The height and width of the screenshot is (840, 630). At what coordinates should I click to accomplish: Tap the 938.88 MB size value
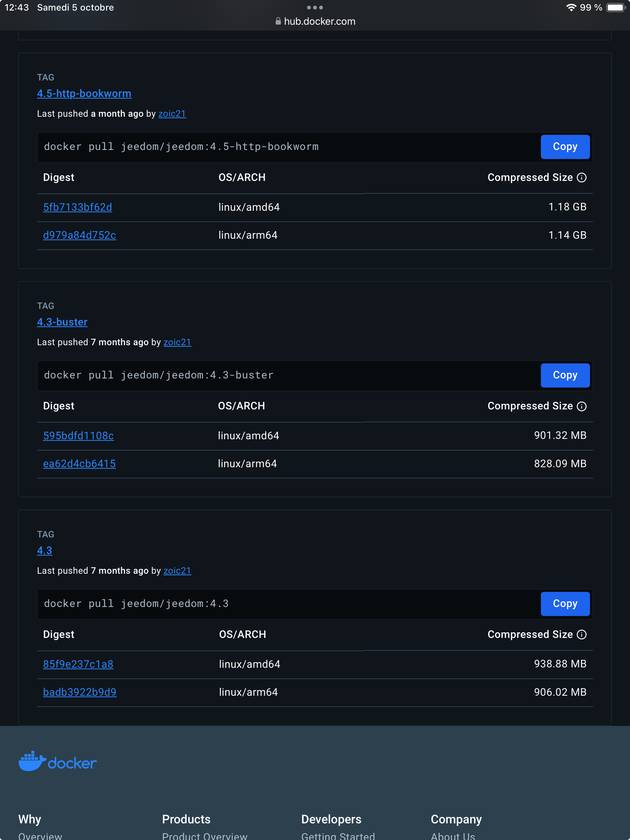coord(560,663)
